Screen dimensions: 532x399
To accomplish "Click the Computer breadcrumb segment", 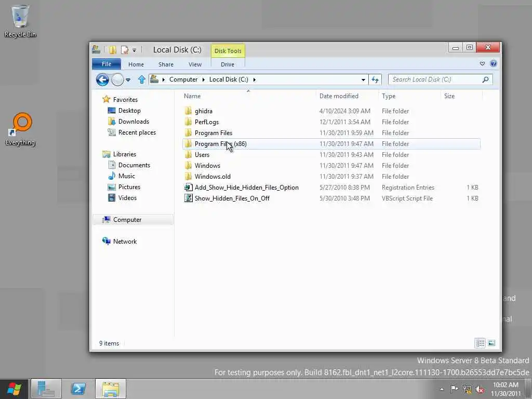I will click(x=183, y=79).
